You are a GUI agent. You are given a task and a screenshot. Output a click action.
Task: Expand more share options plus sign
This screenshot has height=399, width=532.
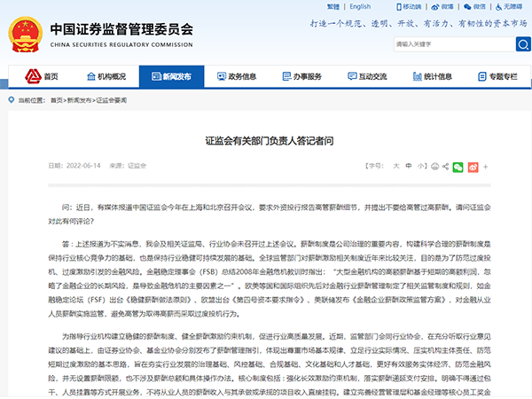pos(485,166)
